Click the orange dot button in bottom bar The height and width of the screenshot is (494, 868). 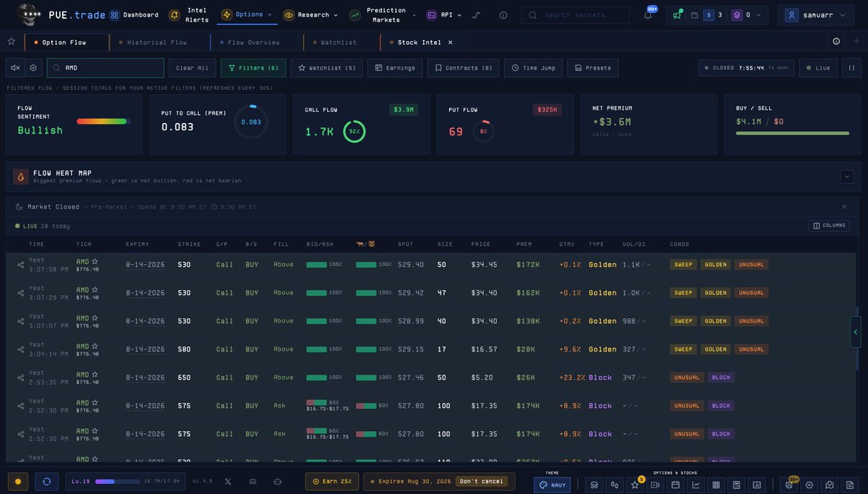(18, 481)
